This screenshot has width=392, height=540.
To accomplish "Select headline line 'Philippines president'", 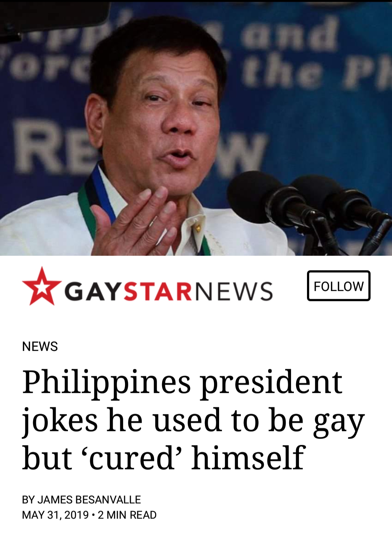I will pos(182,382).
